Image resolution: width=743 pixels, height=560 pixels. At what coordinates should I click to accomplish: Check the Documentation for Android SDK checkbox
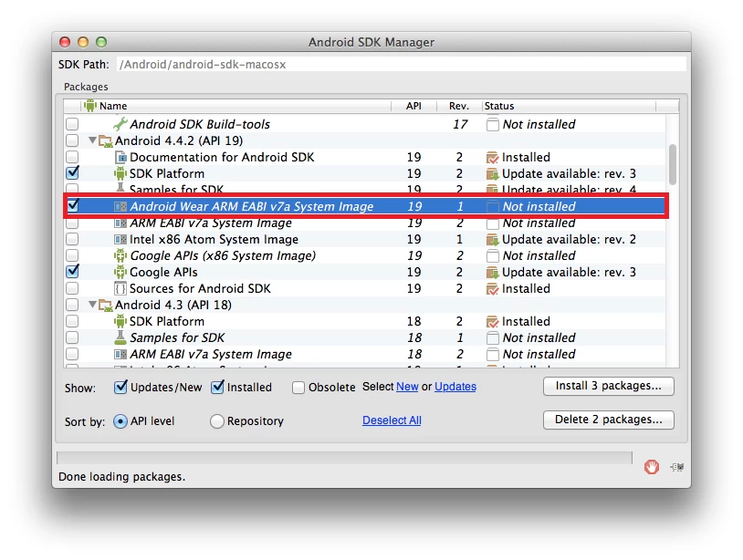click(72, 157)
